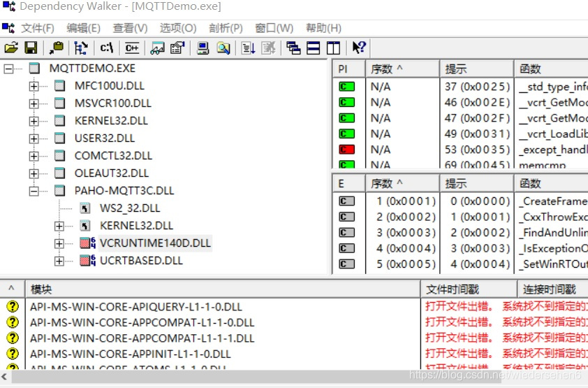Screen dimensions: 588x388
Task: Open the 剖析(P) menu
Action: pyautogui.click(x=226, y=28)
